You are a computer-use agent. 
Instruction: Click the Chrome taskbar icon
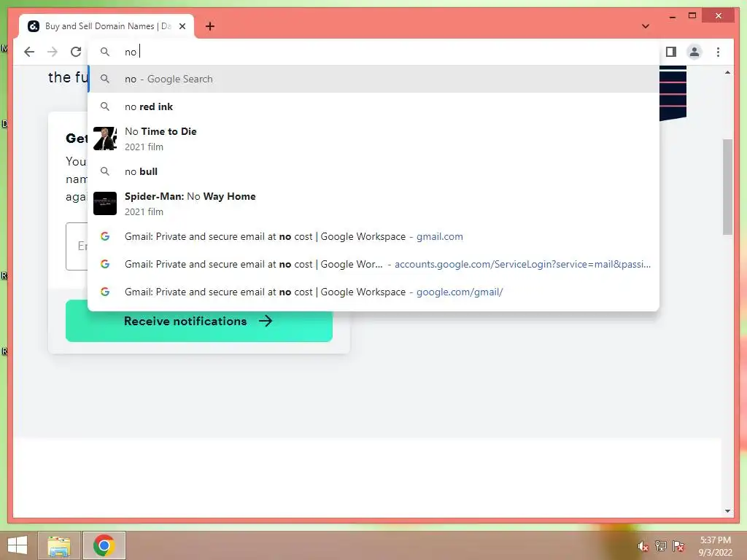(104, 545)
